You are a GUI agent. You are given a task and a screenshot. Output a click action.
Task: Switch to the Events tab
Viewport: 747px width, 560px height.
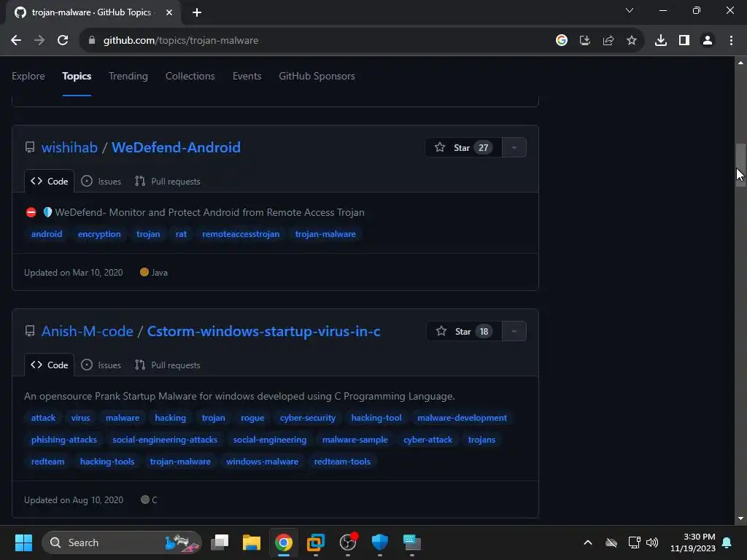tap(247, 76)
